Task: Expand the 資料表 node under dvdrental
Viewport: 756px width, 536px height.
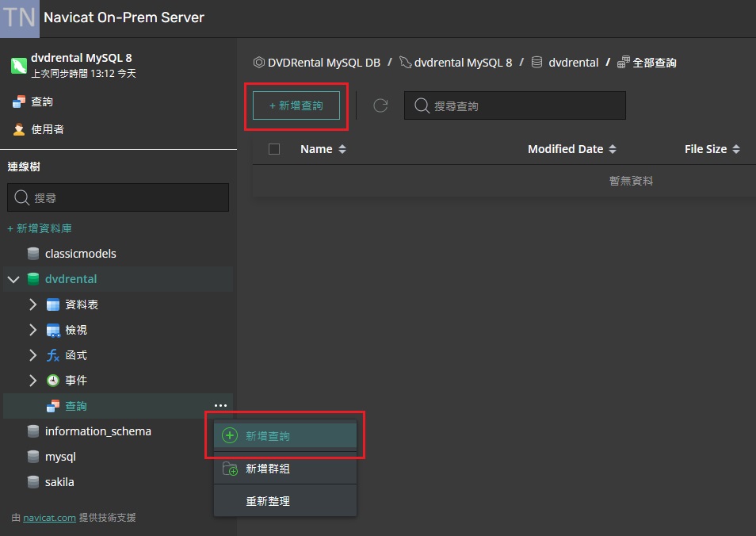Action: 32,304
